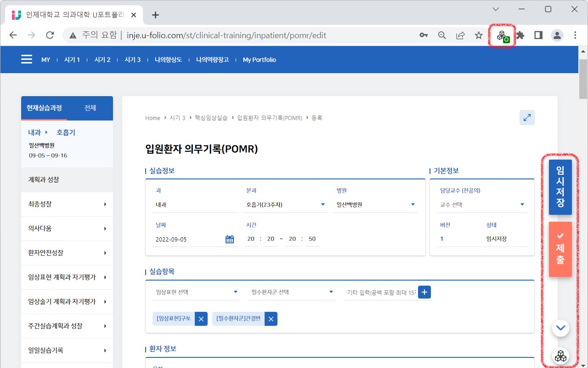588x368 pixels.
Task: Click the share page icon in address bar
Action: (x=460, y=35)
